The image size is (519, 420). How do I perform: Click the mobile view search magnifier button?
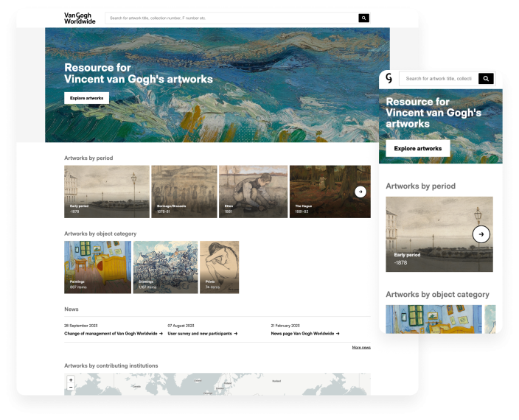click(486, 79)
